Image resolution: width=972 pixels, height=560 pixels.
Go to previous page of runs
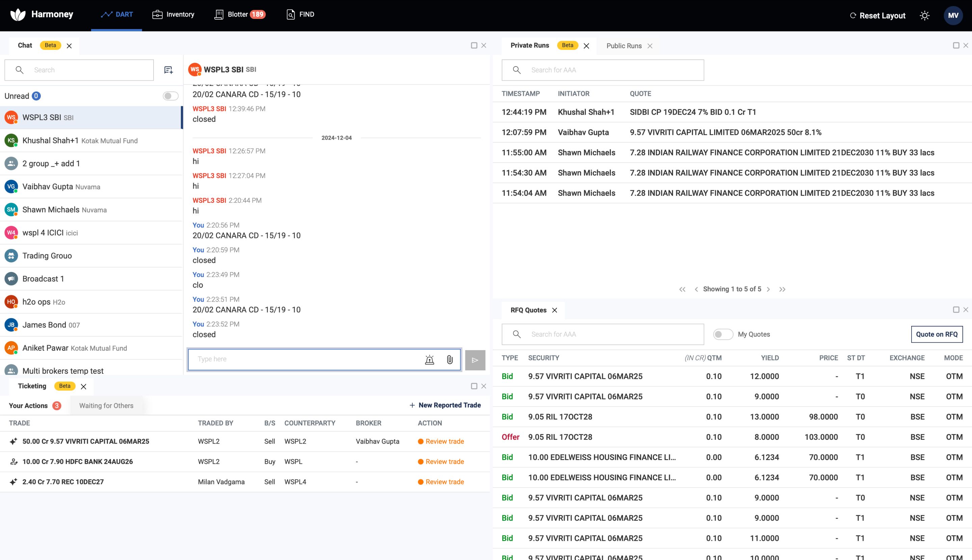coord(696,289)
